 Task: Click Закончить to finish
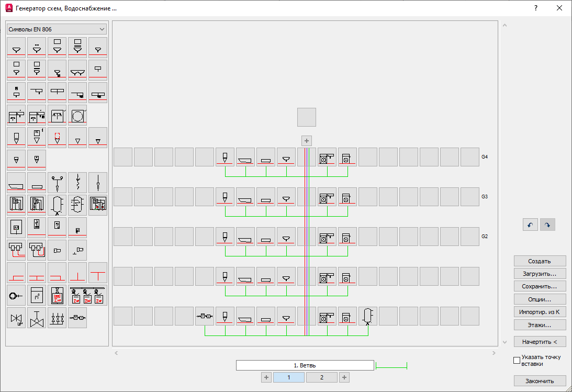[540, 381]
